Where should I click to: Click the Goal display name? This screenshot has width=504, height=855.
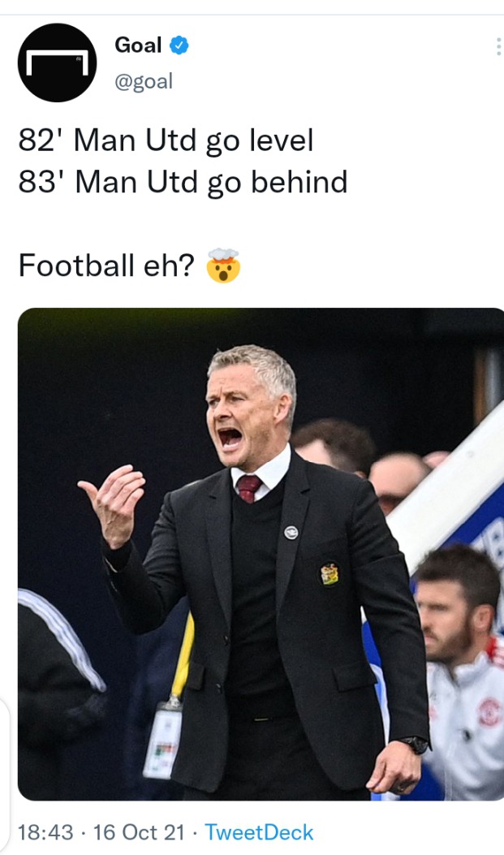click(138, 45)
